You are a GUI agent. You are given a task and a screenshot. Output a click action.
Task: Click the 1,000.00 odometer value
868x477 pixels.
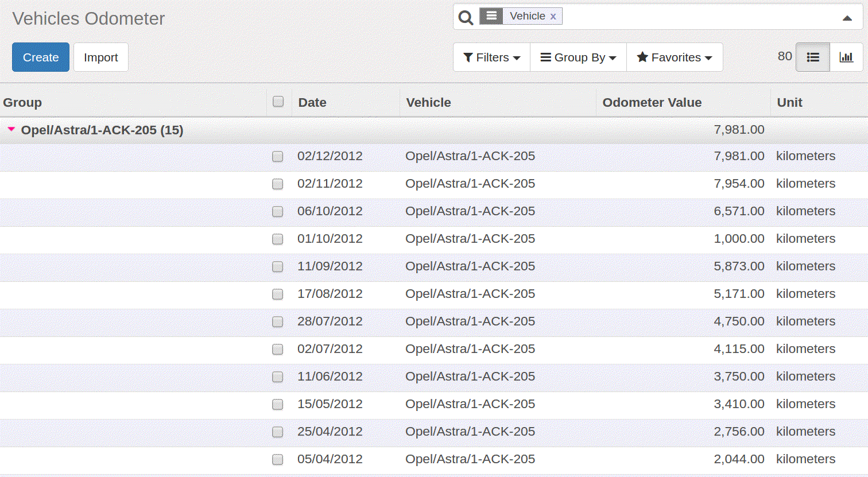coord(739,239)
